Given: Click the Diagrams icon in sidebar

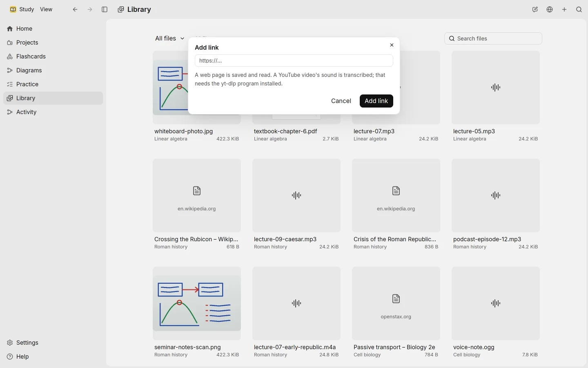Looking at the screenshot, I should pos(10,70).
